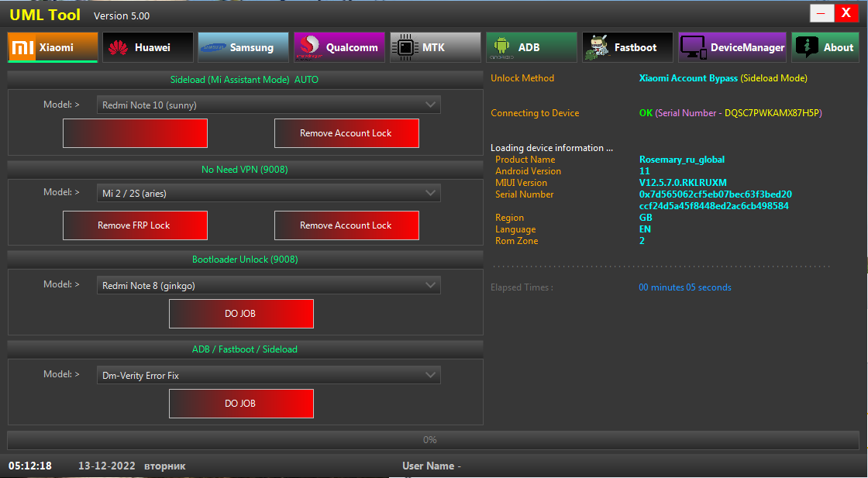Click DO JOB under ADB / Fastboot / Sideload

[241, 404]
